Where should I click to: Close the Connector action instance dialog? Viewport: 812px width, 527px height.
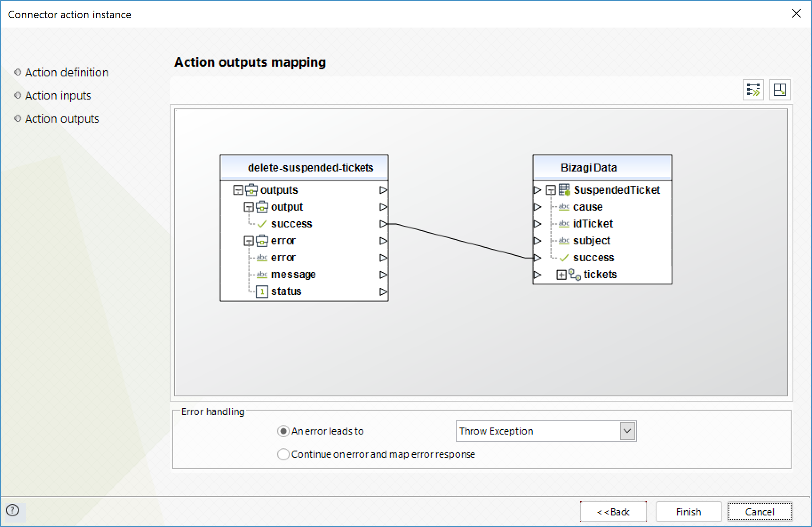click(796, 14)
